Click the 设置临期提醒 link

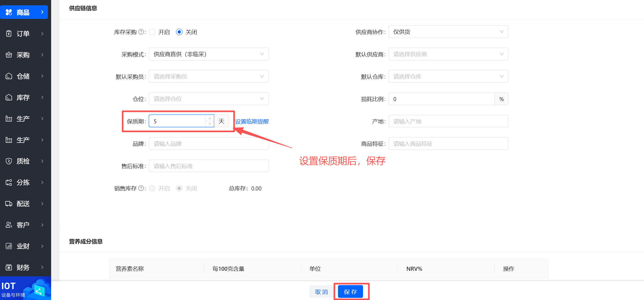coord(252,122)
